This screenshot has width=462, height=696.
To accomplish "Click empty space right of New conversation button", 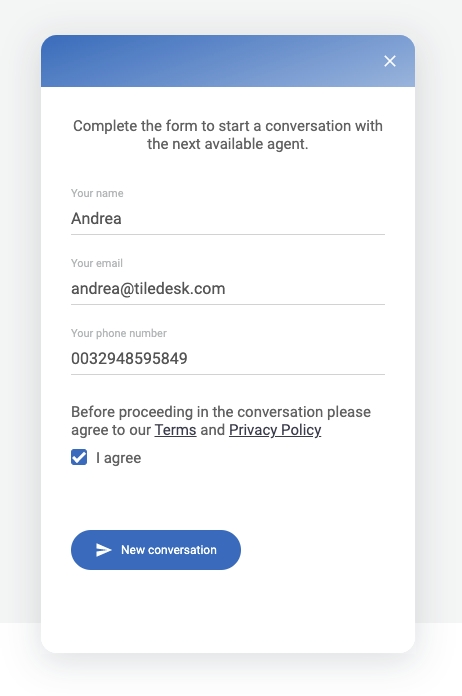I will pos(326,550).
